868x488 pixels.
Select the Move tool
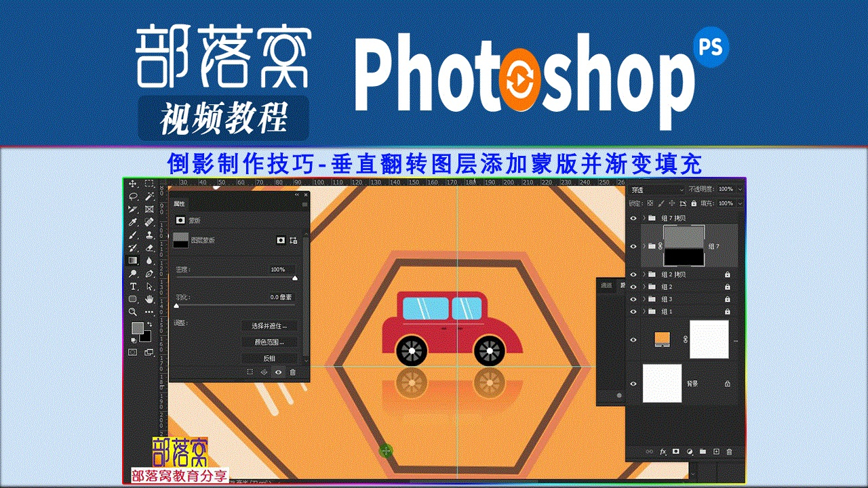tap(134, 184)
